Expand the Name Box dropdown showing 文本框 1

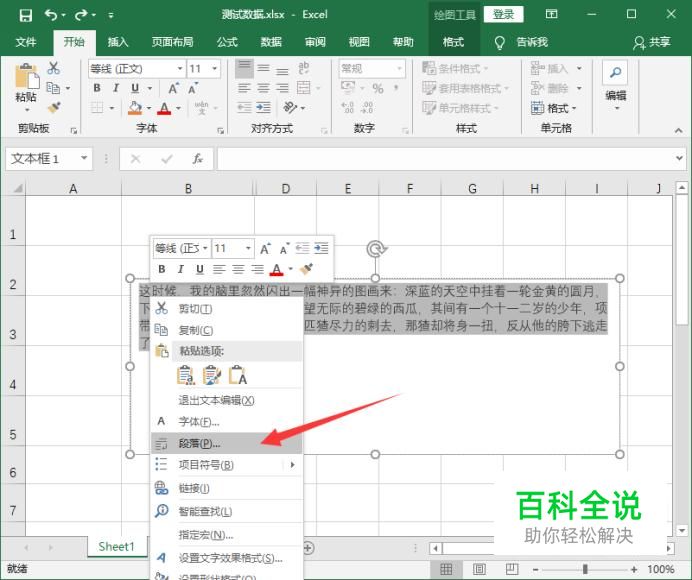coord(84,159)
